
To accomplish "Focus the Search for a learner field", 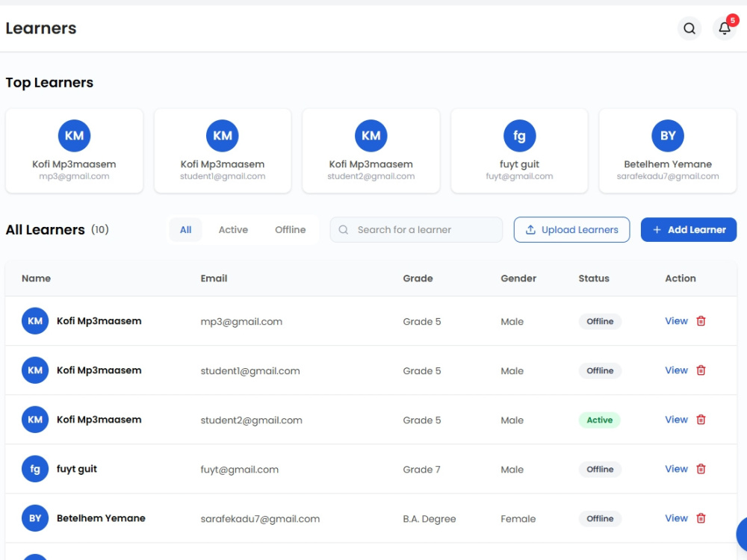I will point(416,229).
